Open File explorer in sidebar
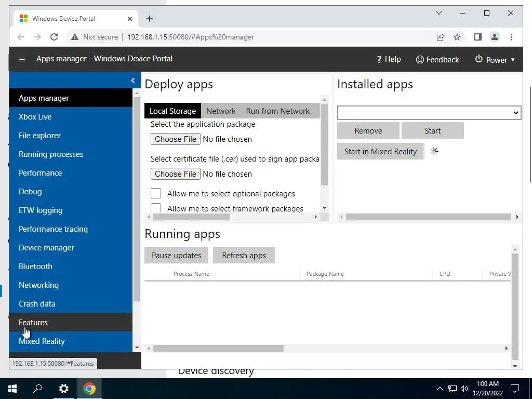This screenshot has width=532, height=399. pos(71,136)
